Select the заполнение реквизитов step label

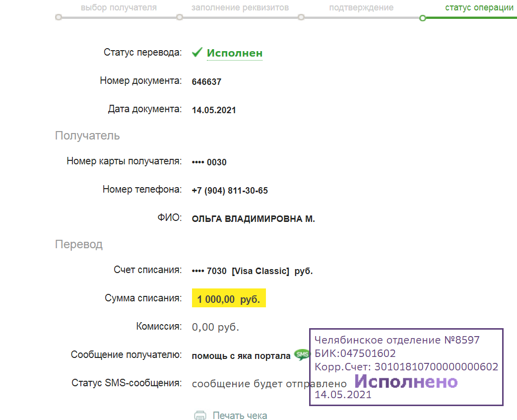pyautogui.click(x=240, y=7)
